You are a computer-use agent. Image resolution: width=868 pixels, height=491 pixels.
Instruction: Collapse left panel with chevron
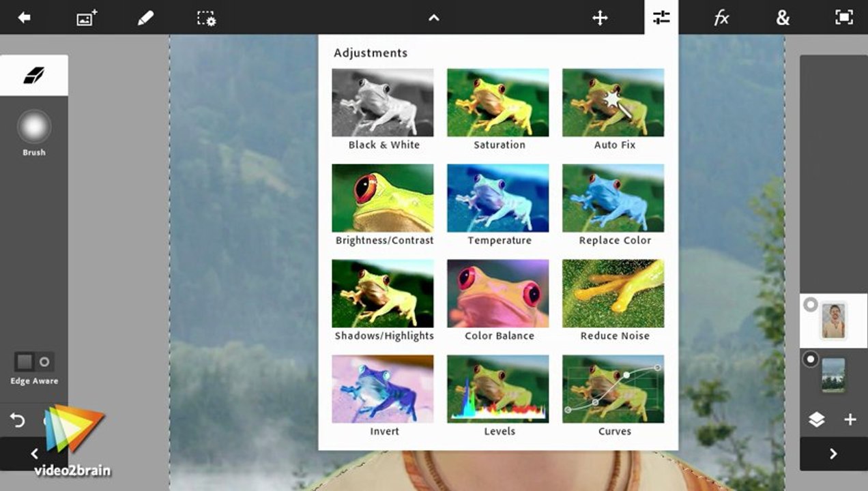[34, 453]
